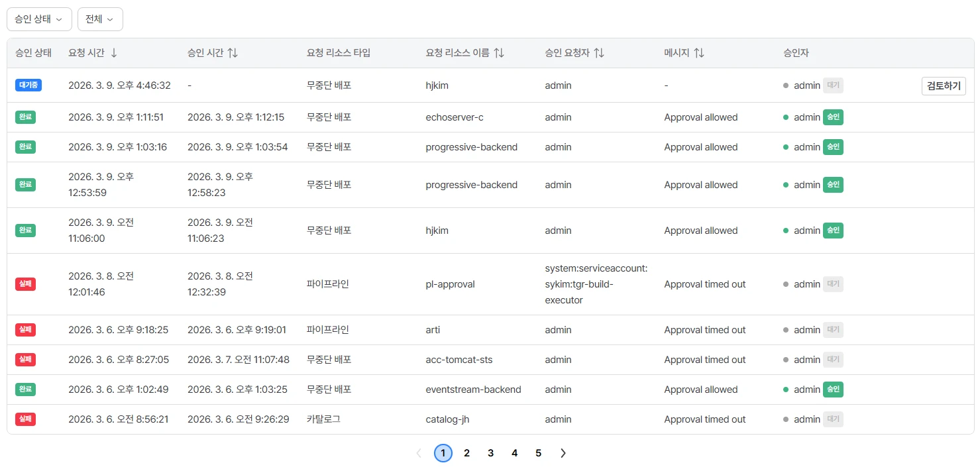Click the previous page left chevron
This screenshot has height=471, width=980.
pyautogui.click(x=419, y=453)
